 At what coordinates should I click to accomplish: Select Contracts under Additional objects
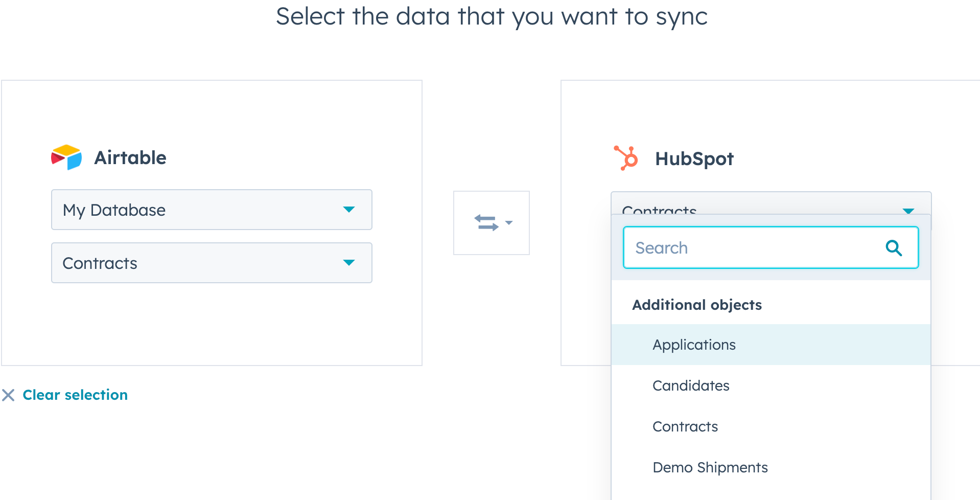(x=685, y=426)
